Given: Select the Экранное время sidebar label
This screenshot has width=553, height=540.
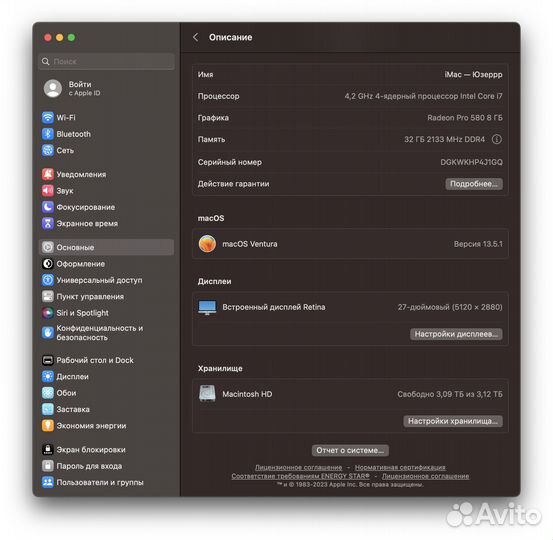Looking at the screenshot, I should pyautogui.click(x=87, y=223).
